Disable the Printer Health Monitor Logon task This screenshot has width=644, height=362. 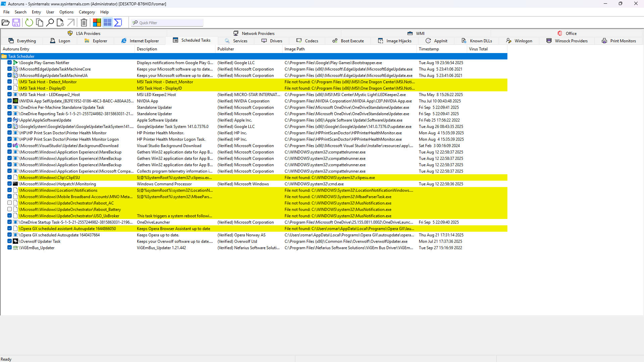10,139
